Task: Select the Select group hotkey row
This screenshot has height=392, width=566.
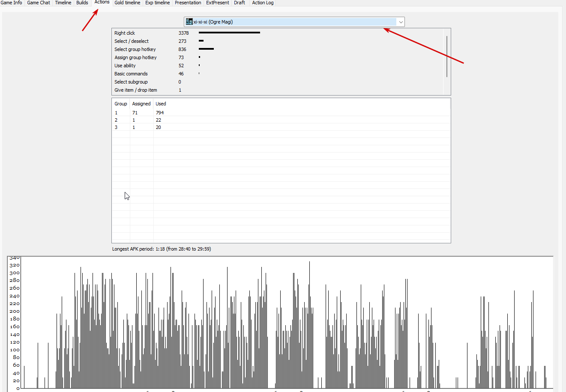Action: [x=278, y=49]
